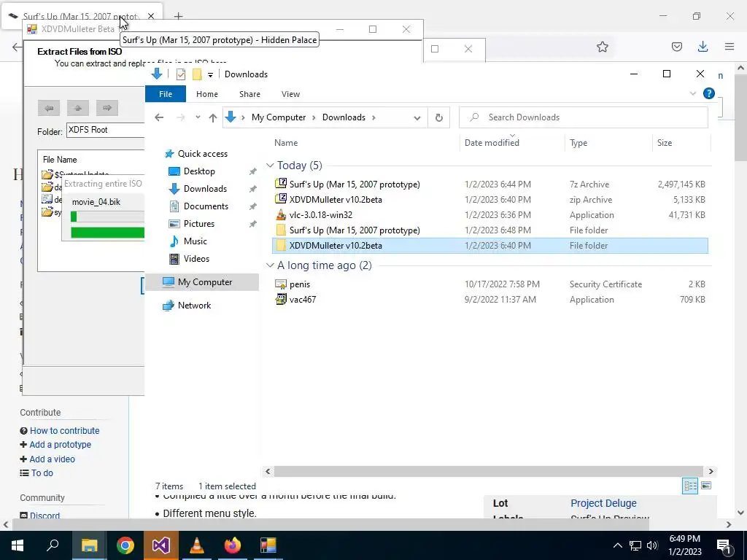Open the Windows Start menu
The width and height of the screenshot is (747, 560).
(x=18, y=545)
